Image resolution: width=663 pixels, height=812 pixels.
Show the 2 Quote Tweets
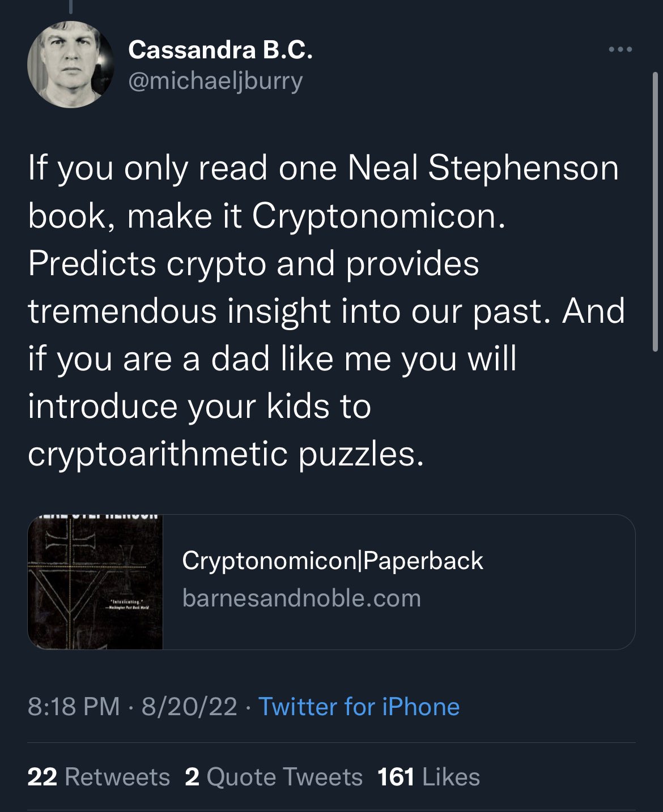point(274,777)
